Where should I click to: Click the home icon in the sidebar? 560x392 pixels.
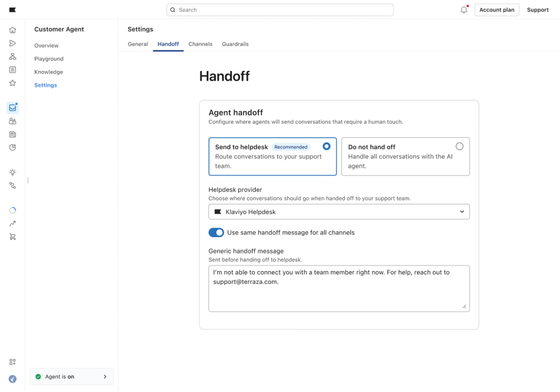pos(13,30)
